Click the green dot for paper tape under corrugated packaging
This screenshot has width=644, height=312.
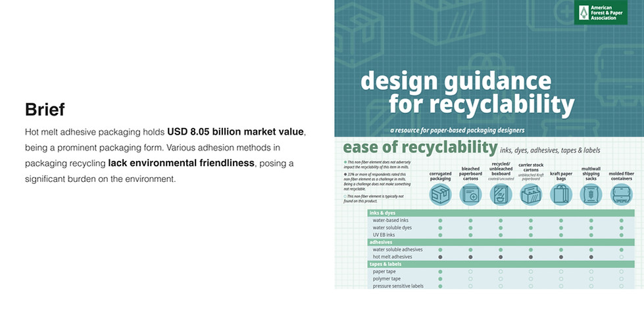click(x=440, y=271)
